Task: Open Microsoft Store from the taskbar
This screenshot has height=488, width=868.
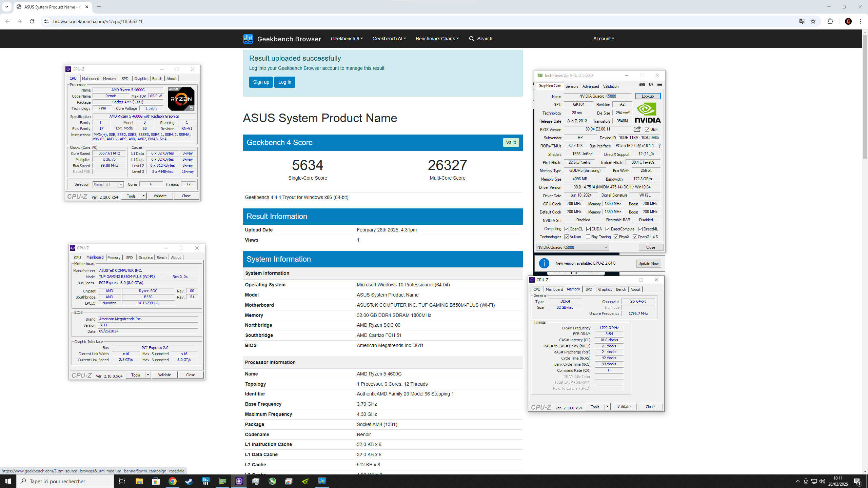Action: click(156, 481)
